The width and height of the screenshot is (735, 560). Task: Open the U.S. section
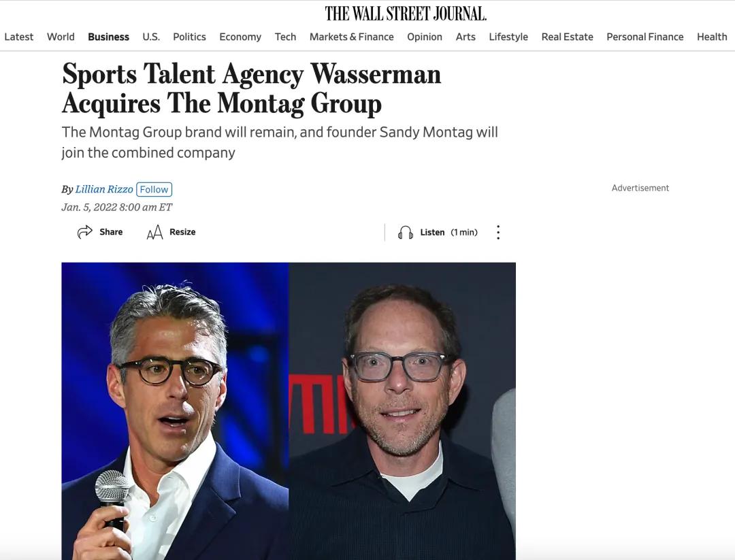click(x=151, y=37)
